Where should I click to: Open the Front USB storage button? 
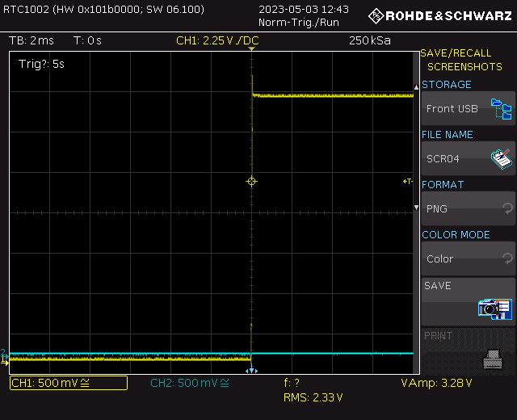[469, 108]
